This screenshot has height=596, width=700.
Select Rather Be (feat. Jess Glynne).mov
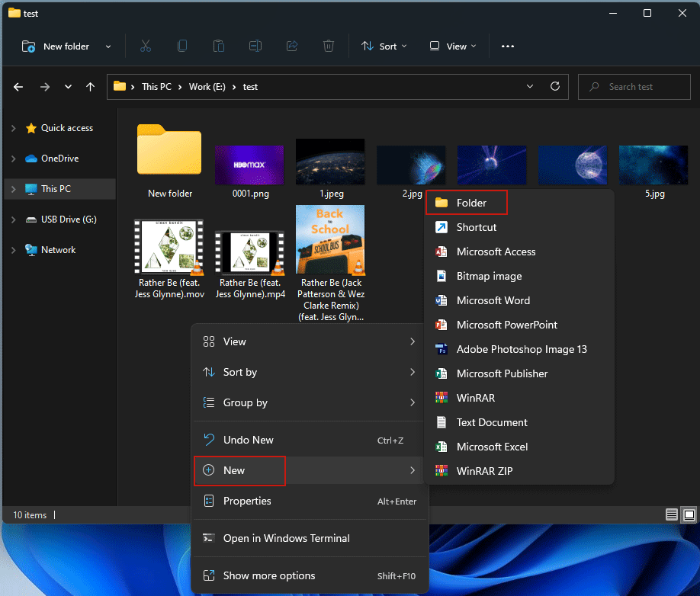pos(169,258)
